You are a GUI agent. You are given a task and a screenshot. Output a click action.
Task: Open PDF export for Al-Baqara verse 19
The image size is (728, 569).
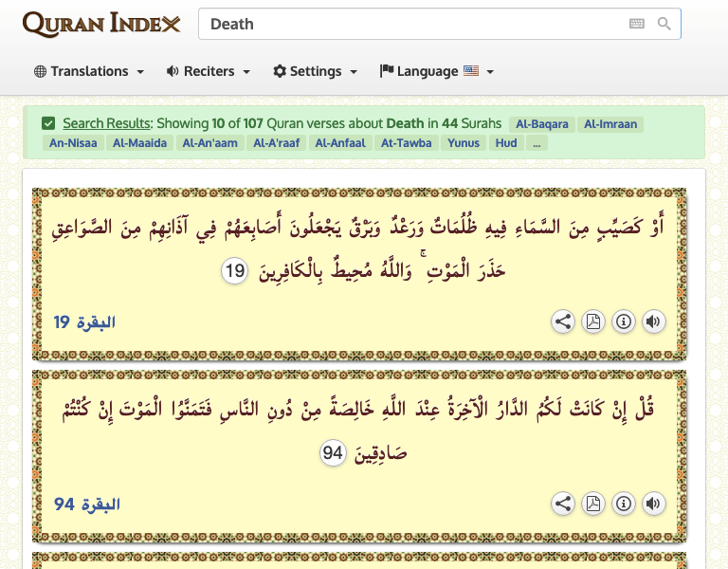click(x=593, y=321)
